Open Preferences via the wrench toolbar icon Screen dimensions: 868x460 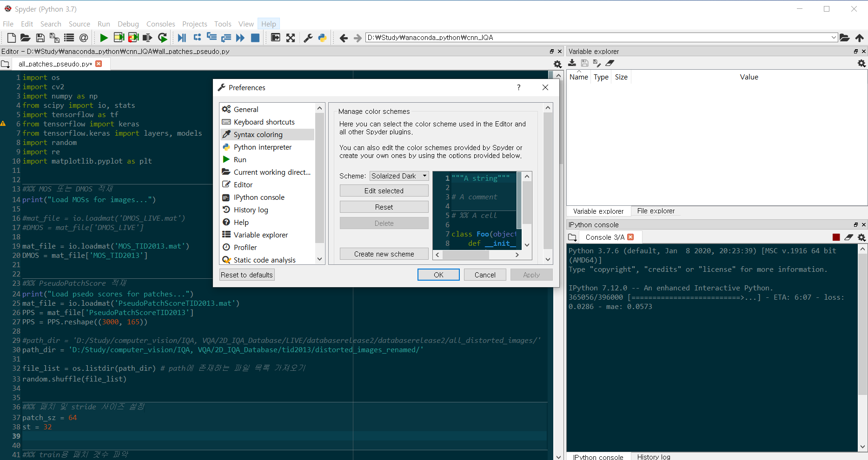[x=308, y=38]
